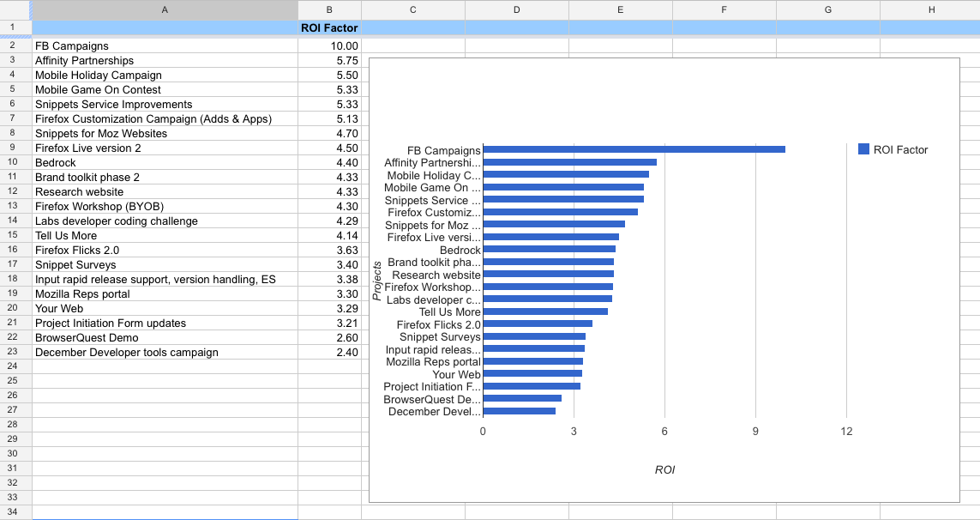Image resolution: width=980 pixels, height=520 pixels.
Task: Select the "Brand toolkit phase 2" cell
Action: 165,177
